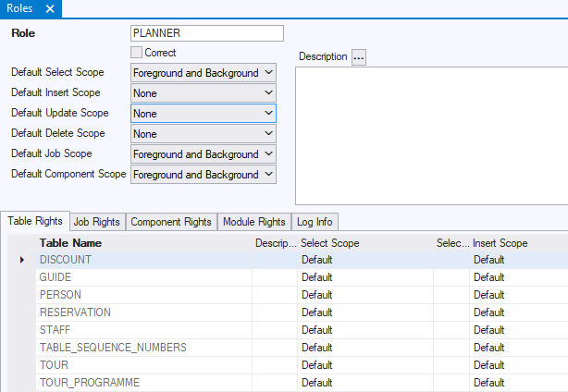
Task: Click Insert Scope cell for GUIDE
Action: coord(518,277)
